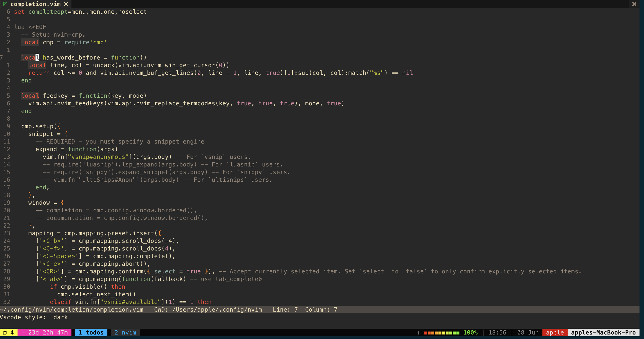This screenshot has height=339, width=644.
Task: Click the 'Vscode style: dark' command line
Action: [34, 317]
